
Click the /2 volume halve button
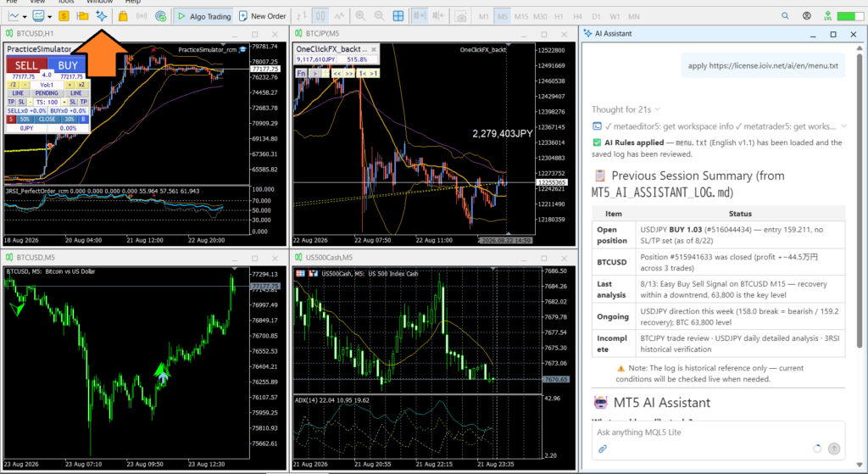[x=13, y=85]
